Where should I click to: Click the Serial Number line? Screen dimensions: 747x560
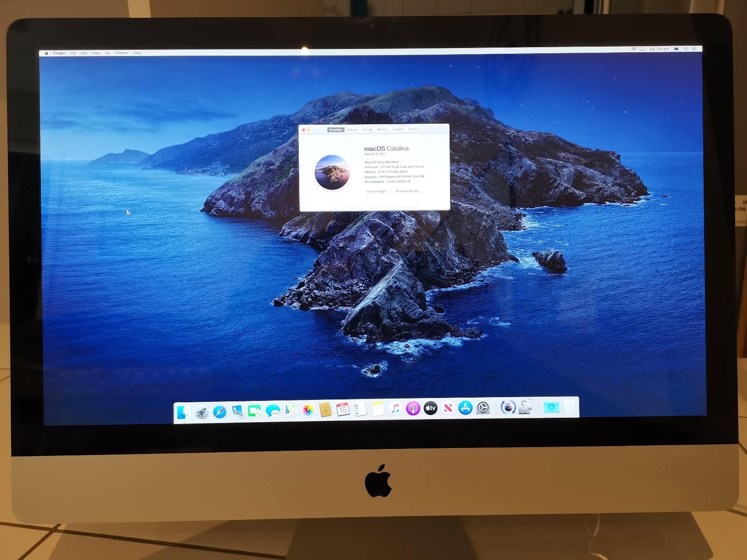(388, 182)
